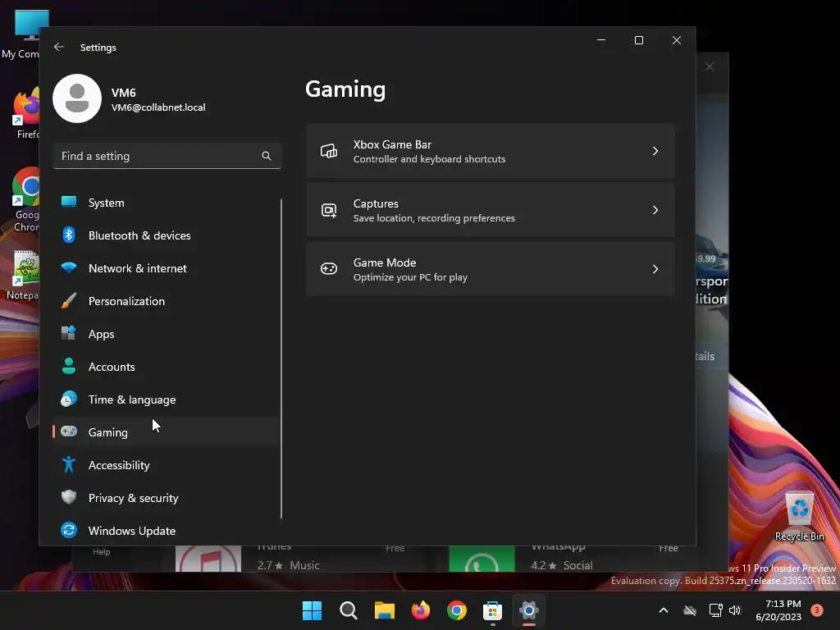Viewport: 840px width, 630px height.
Task: Click the Captures card icon
Action: 329,210
